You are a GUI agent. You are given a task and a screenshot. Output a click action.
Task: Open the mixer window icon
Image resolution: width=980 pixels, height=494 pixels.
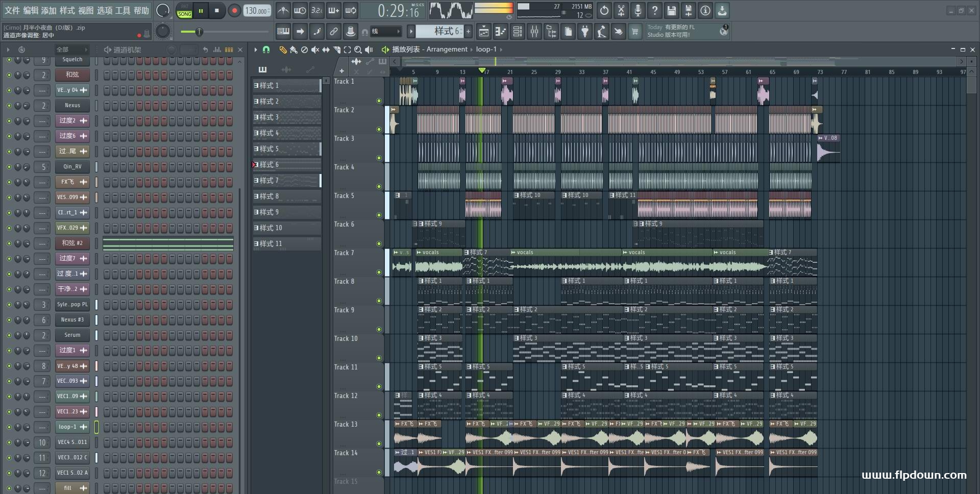pos(534,32)
